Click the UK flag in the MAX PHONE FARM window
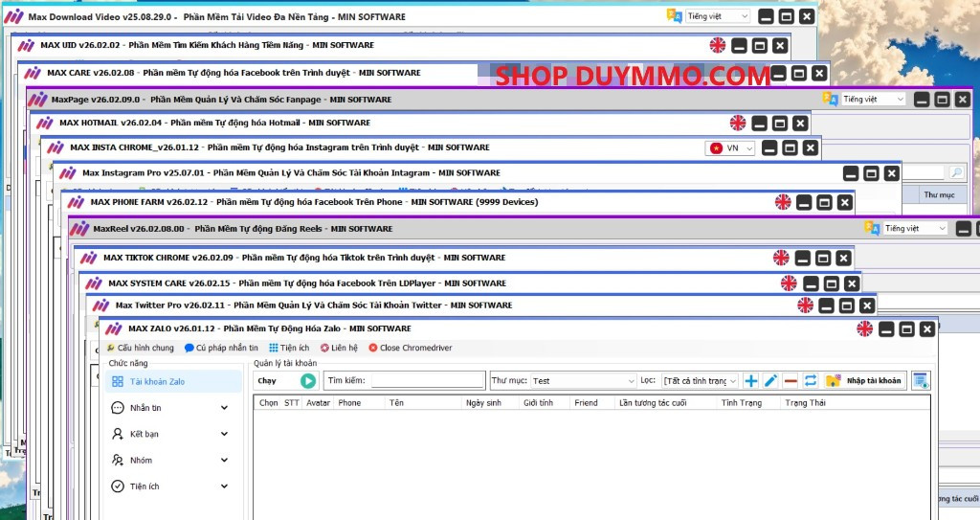980x520 pixels. pos(783,202)
